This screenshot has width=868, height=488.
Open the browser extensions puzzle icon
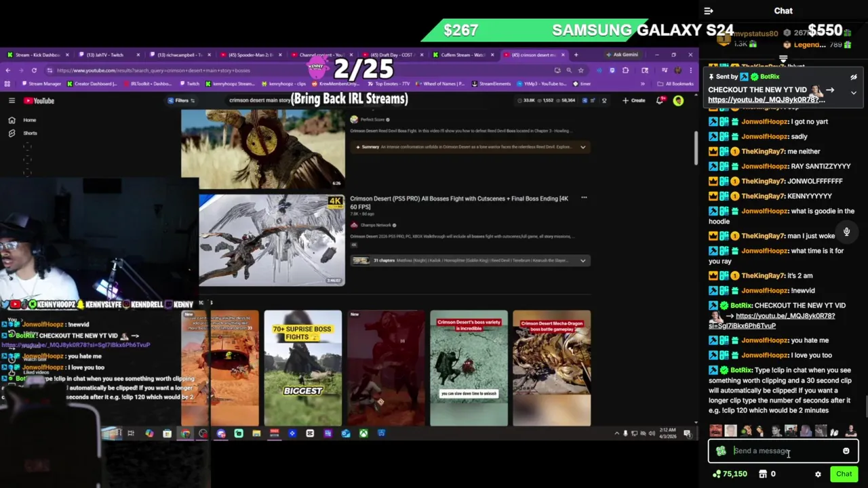pos(625,70)
